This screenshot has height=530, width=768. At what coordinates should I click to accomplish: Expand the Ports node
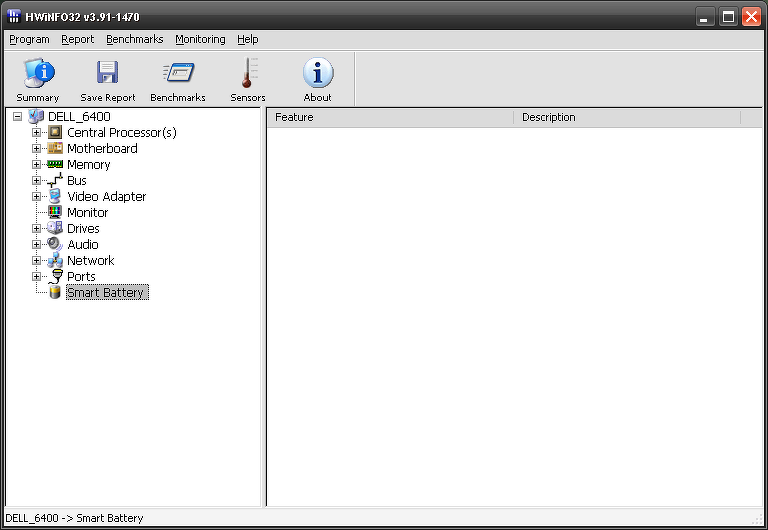point(36,276)
